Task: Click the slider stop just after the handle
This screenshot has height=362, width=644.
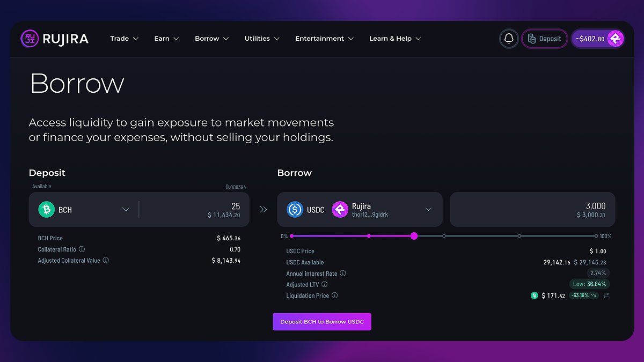Action: (444, 236)
